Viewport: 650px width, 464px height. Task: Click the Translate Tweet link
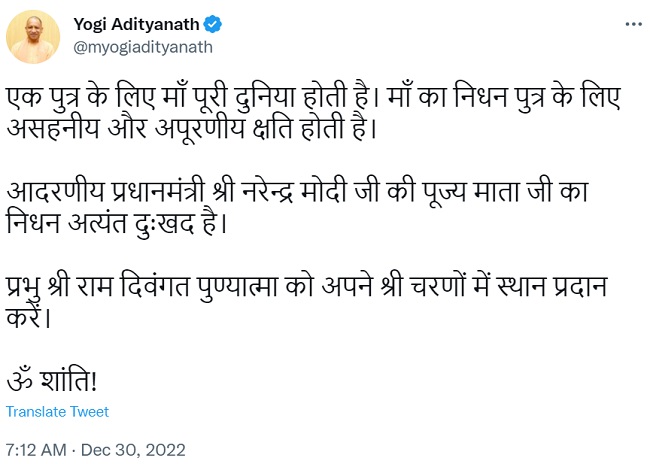coord(57,412)
